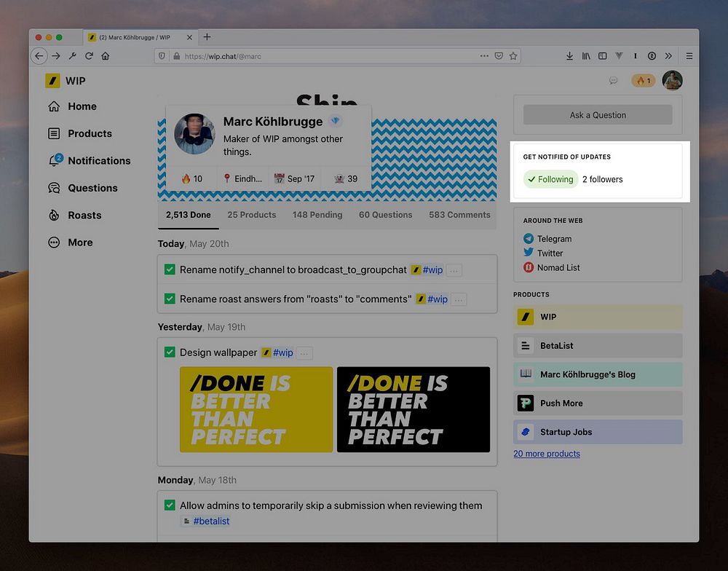Bookmark this page with the star
The width and height of the screenshot is (728, 571).
513,56
